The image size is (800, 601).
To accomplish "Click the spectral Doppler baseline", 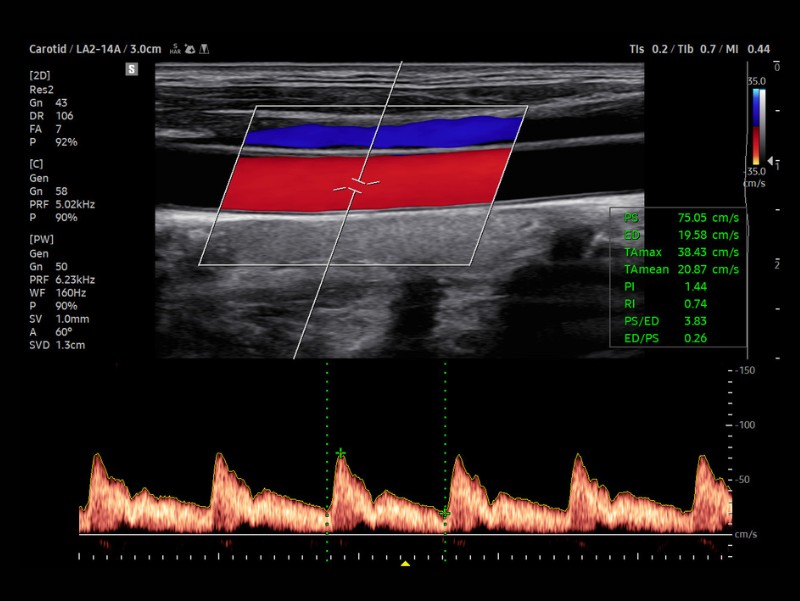I will click(406, 534).
